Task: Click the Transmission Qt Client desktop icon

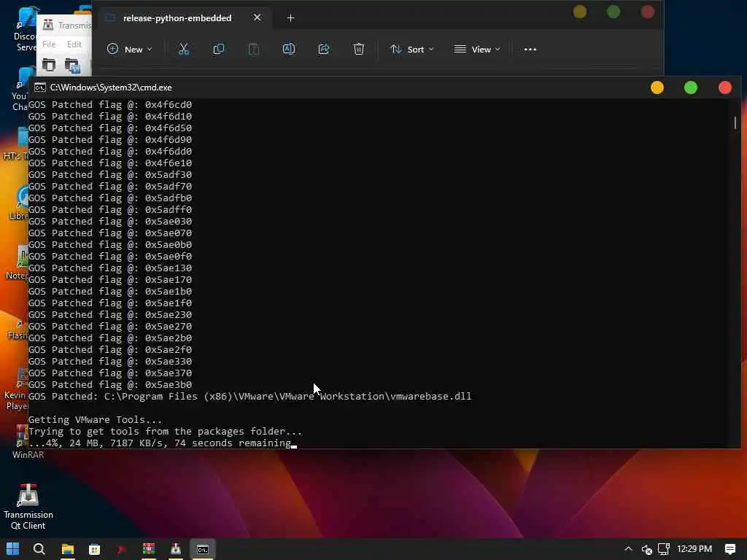Action: click(28, 507)
